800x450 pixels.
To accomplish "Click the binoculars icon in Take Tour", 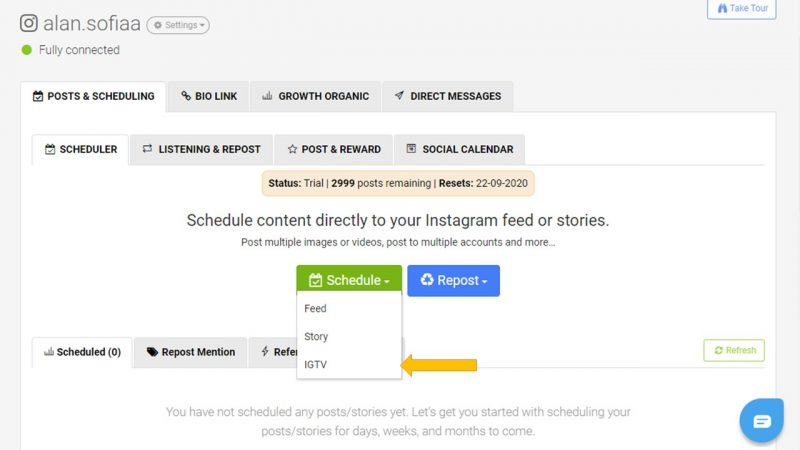I will [722, 8].
